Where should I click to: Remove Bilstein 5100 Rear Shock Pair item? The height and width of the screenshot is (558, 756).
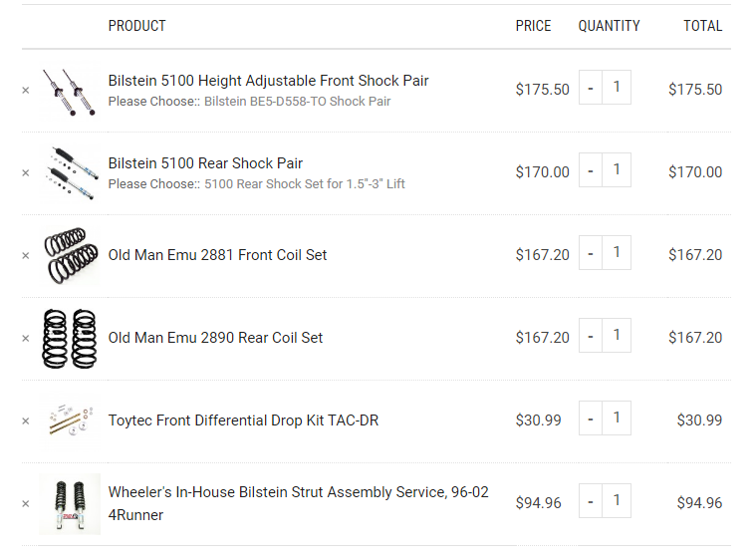[x=26, y=172]
